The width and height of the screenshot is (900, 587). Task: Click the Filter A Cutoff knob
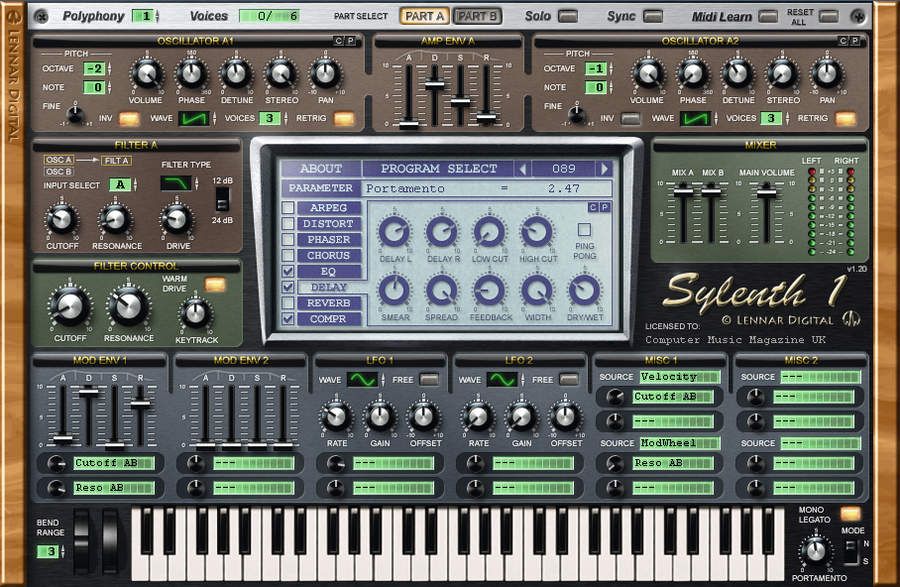tap(62, 219)
